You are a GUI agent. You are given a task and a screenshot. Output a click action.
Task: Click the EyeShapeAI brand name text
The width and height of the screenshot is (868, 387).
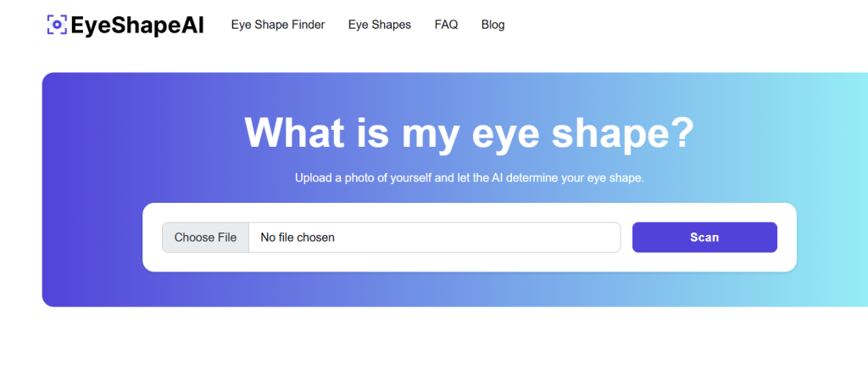click(137, 25)
